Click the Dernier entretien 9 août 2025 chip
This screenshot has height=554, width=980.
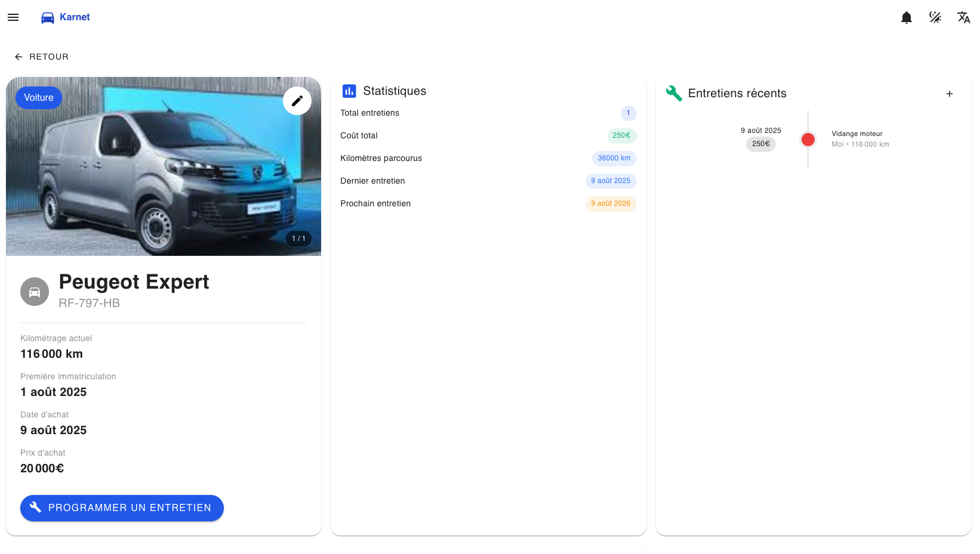[611, 181]
